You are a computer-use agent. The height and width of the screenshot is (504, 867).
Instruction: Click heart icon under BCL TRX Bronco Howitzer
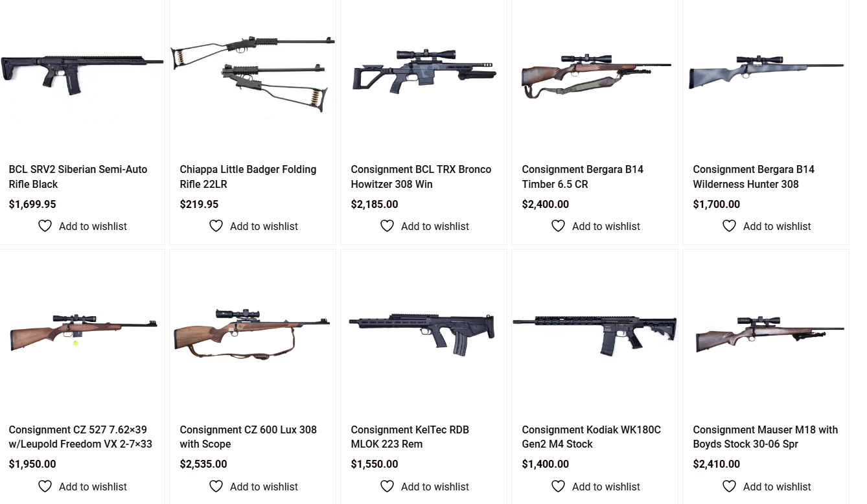[387, 226]
